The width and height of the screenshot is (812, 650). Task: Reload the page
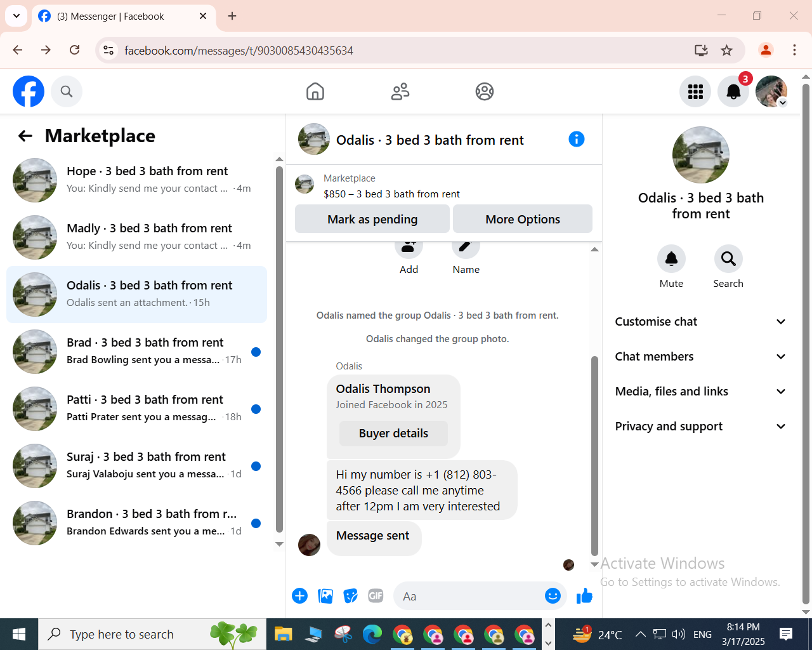point(74,50)
